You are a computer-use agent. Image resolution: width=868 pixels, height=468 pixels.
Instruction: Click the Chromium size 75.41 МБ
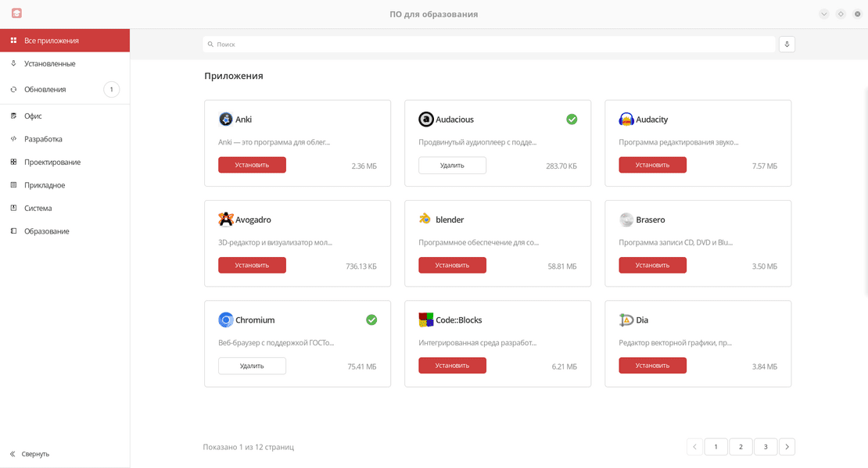[x=362, y=366]
